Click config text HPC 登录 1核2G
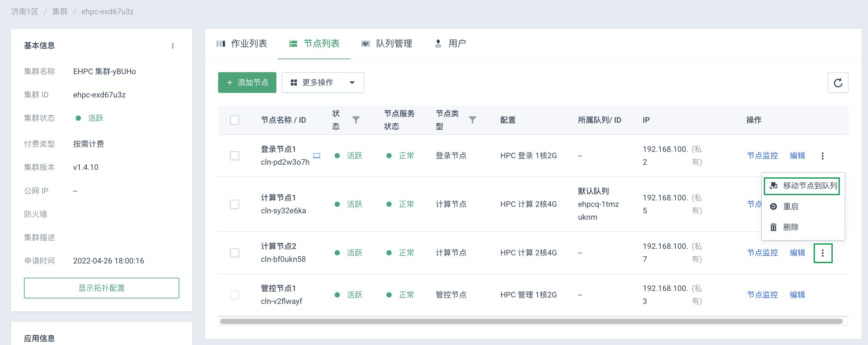The width and height of the screenshot is (868, 345). (x=529, y=156)
